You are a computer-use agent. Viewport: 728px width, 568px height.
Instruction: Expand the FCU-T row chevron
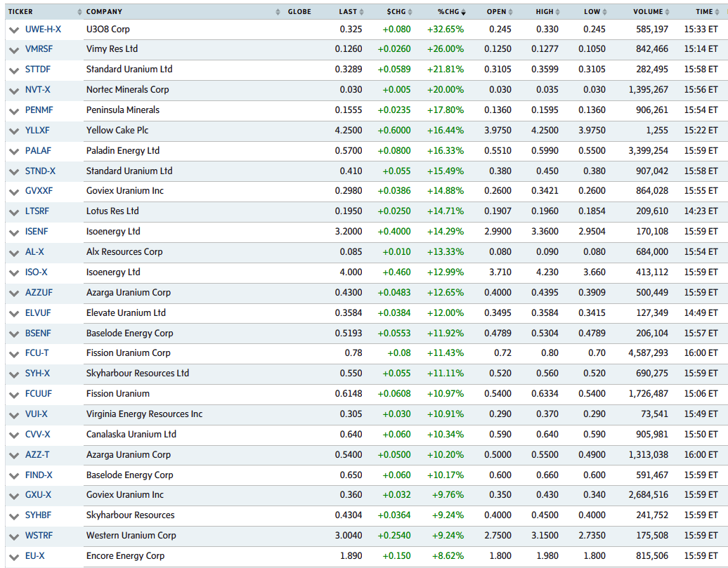(14, 355)
